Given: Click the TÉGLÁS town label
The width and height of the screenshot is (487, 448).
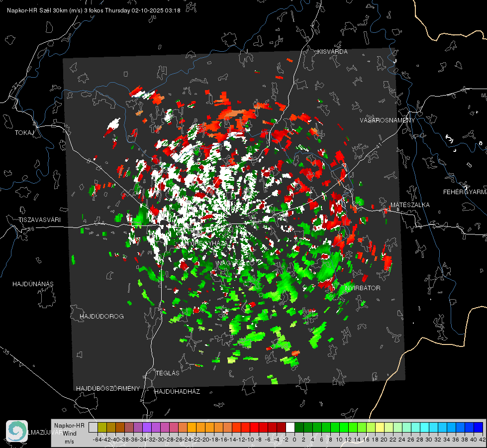Looking at the screenshot, I should click(168, 373).
